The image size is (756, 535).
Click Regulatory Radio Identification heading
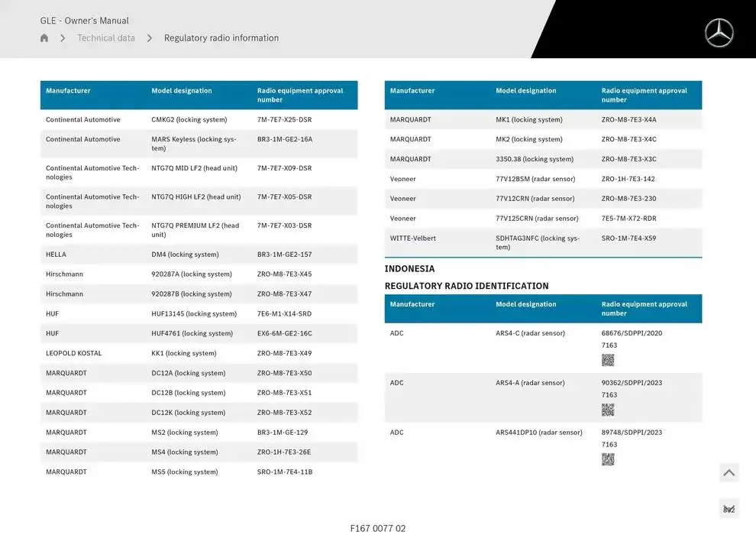point(467,286)
